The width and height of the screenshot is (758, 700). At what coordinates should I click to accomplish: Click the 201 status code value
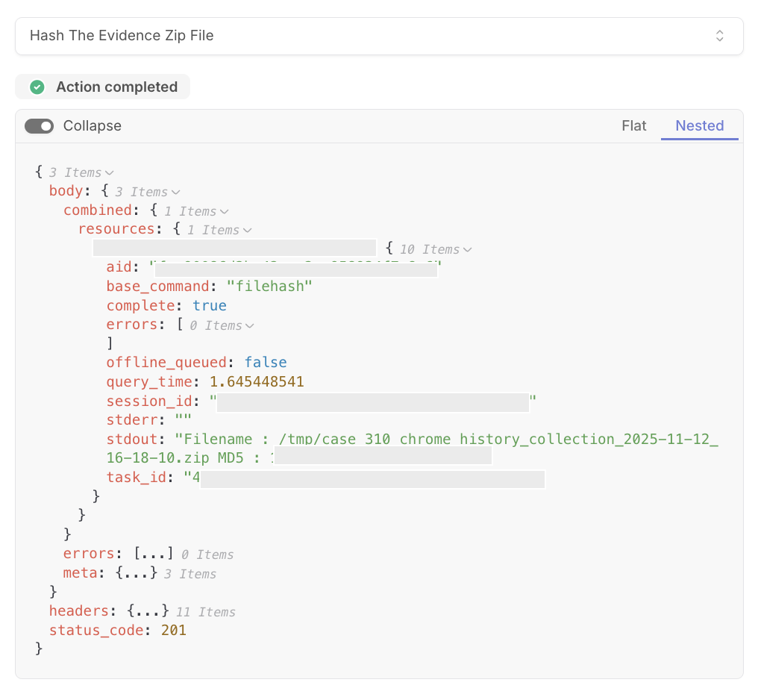pos(174,631)
